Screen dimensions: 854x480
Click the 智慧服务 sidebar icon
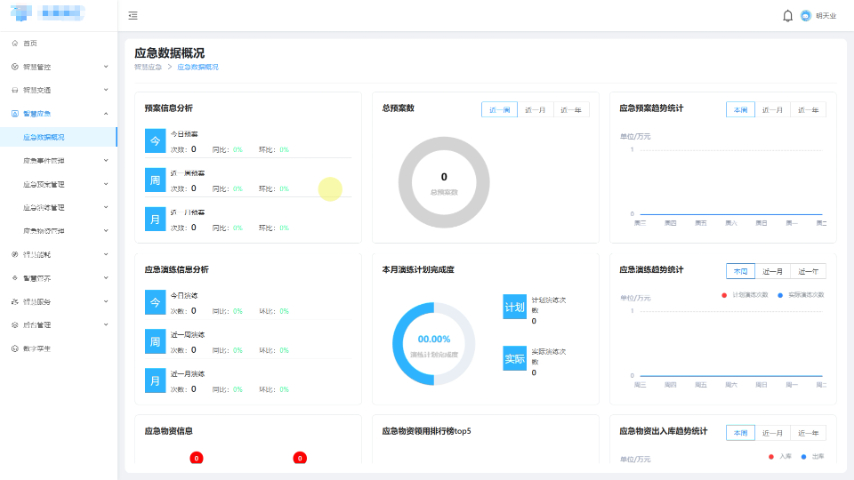(x=15, y=301)
